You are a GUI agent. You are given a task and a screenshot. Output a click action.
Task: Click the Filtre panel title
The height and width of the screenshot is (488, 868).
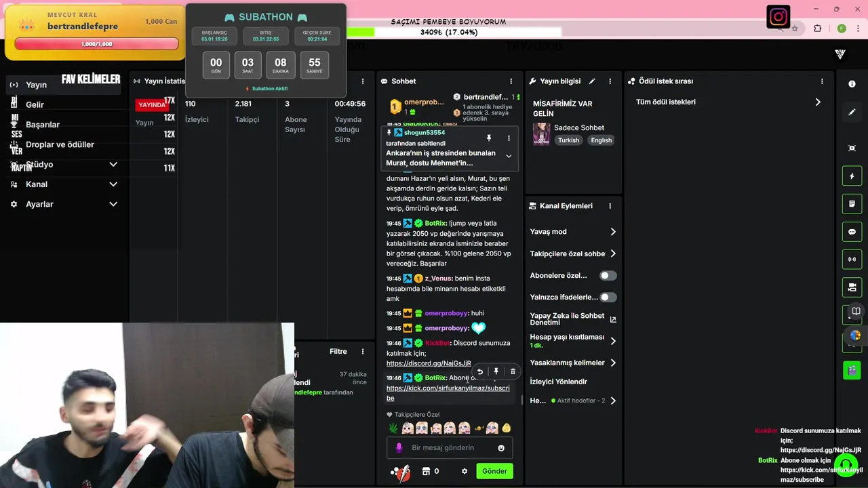point(338,352)
